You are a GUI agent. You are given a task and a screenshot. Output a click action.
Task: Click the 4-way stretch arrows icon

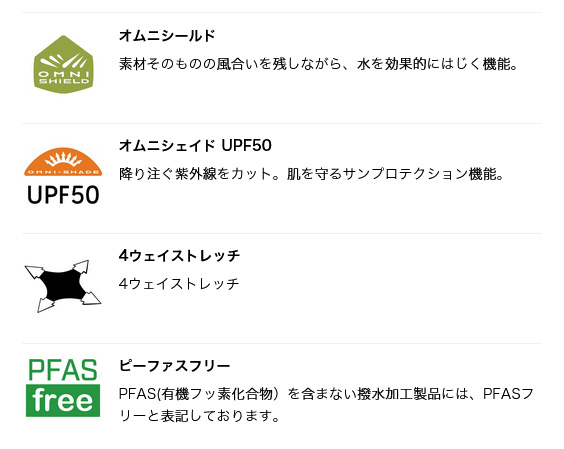click(x=63, y=286)
